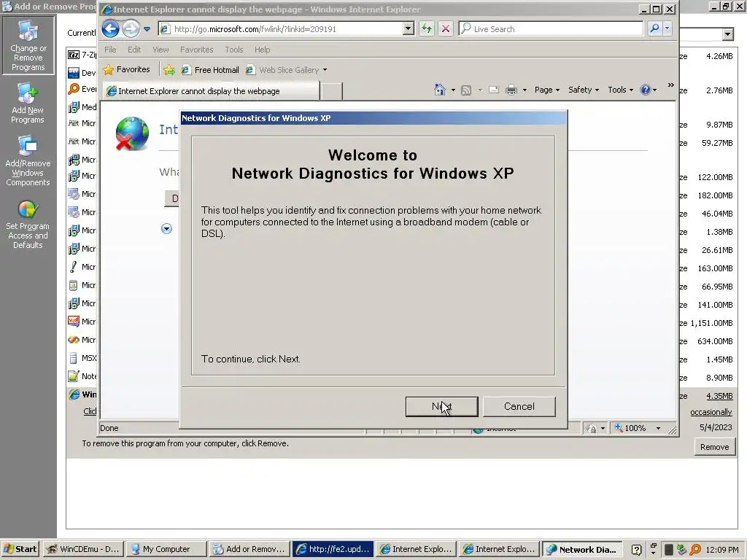Open the Favorites menu in menu bar
747x560 pixels.
(x=196, y=50)
